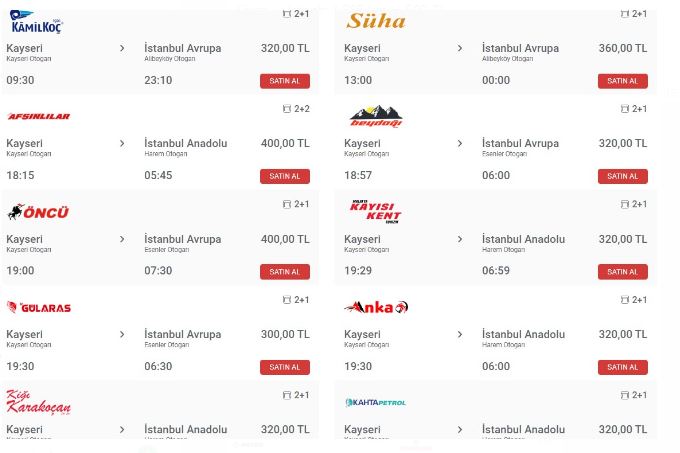Click the Gülaras company logo
The width and height of the screenshot is (680, 453).
(39, 308)
